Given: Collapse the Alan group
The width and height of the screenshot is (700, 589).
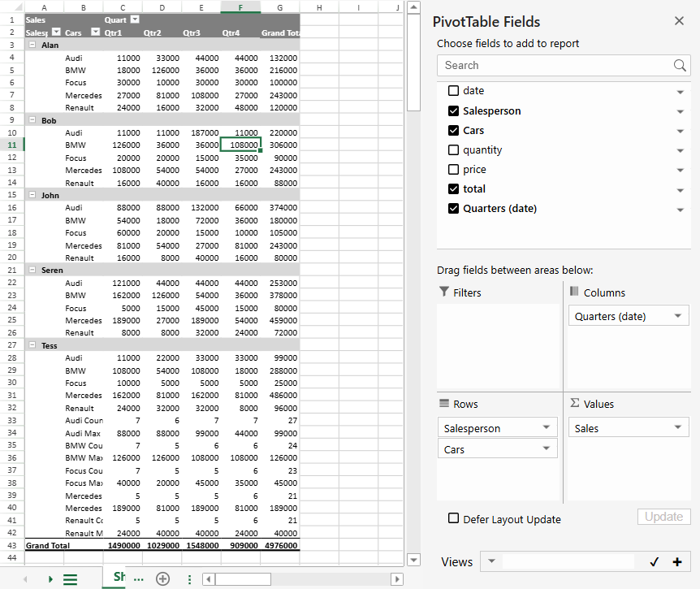Looking at the screenshot, I should [32, 45].
